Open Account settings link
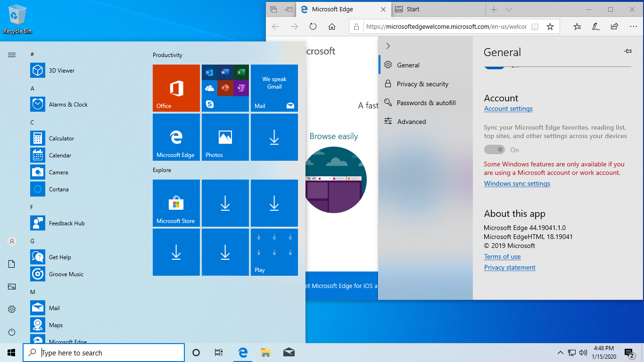The width and height of the screenshot is (644, 362). 508,108
